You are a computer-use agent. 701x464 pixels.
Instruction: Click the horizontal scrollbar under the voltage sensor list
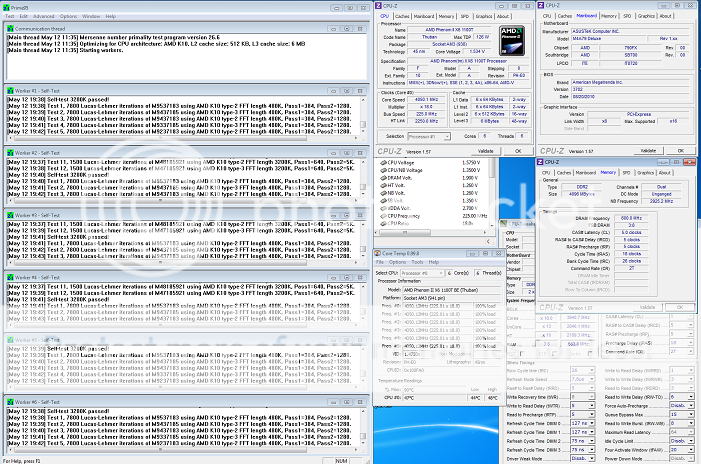(x=431, y=232)
